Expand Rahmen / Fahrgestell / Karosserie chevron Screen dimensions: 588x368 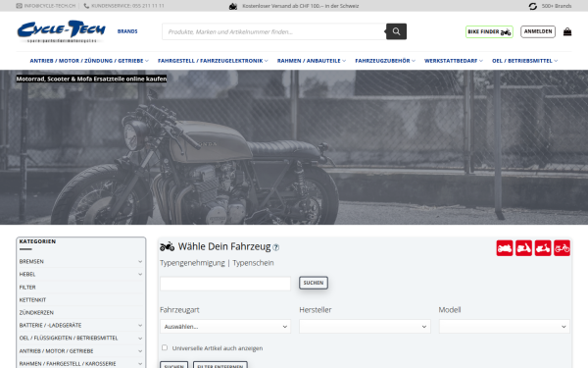point(140,363)
